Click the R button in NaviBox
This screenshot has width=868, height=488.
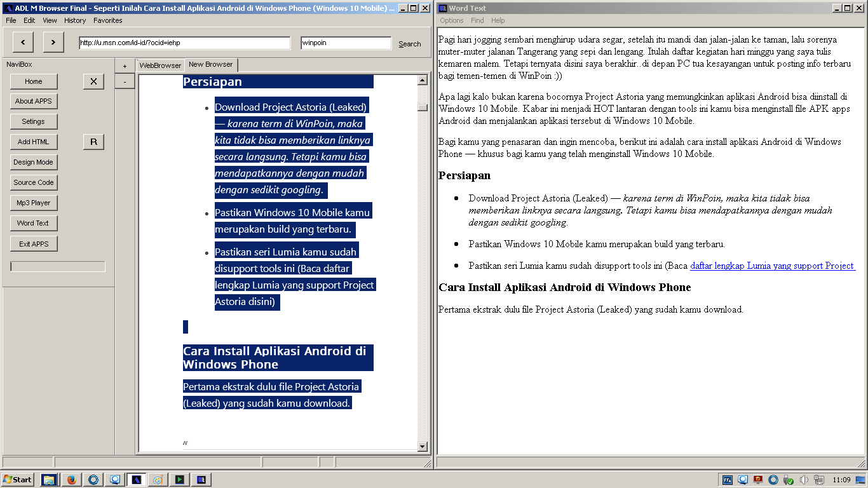(93, 142)
